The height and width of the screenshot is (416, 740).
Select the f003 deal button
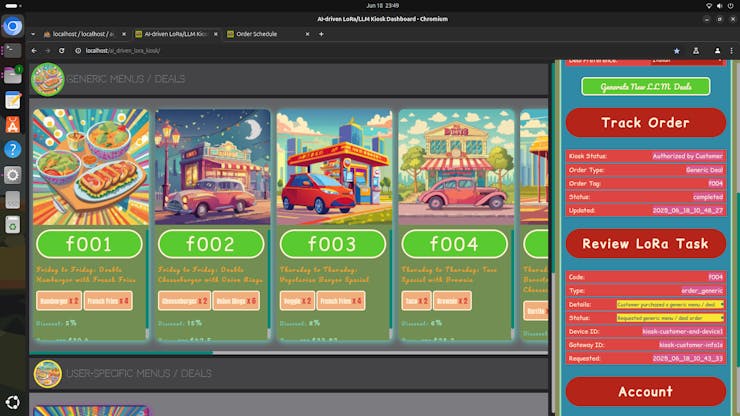(x=332, y=244)
